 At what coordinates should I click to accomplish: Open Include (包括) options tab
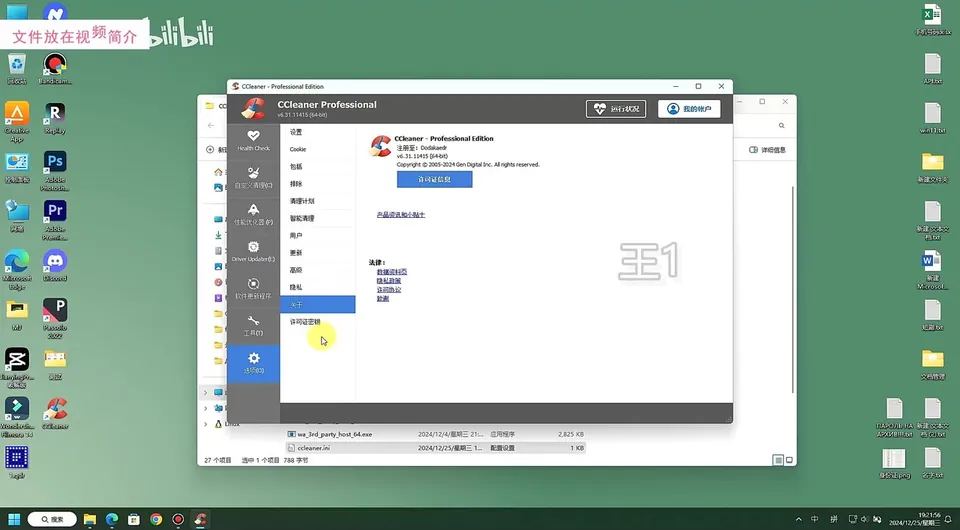(318, 166)
